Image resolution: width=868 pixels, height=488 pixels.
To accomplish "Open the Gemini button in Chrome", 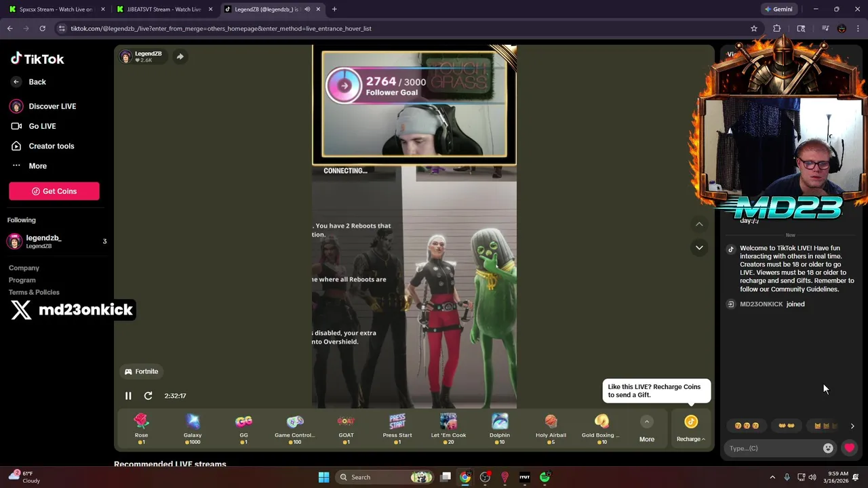I will click(x=778, y=9).
